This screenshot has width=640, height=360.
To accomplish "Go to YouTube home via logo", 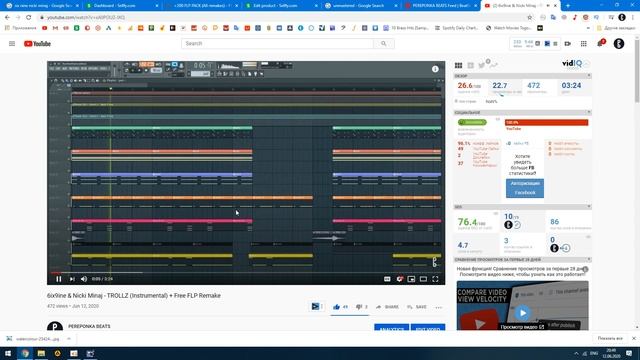I will point(37,44).
